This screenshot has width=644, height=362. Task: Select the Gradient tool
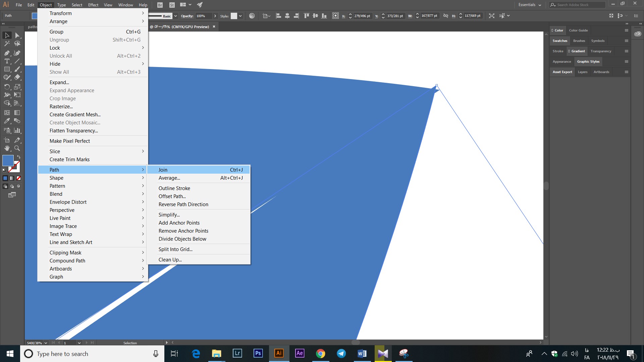click(17, 113)
